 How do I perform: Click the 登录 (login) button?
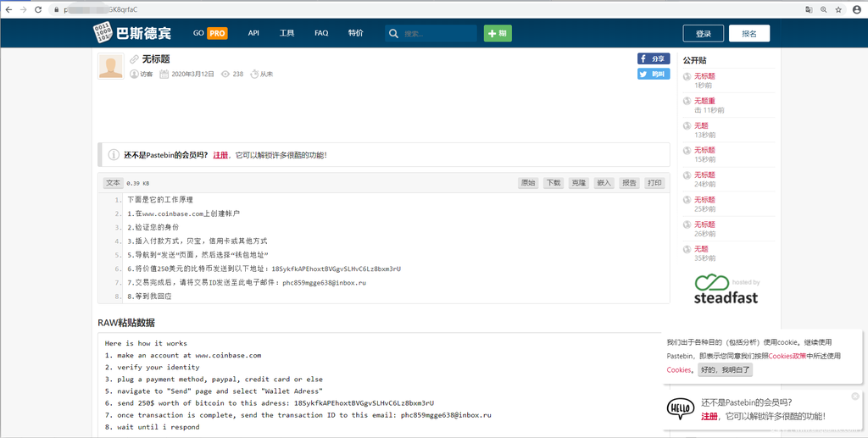click(x=704, y=34)
